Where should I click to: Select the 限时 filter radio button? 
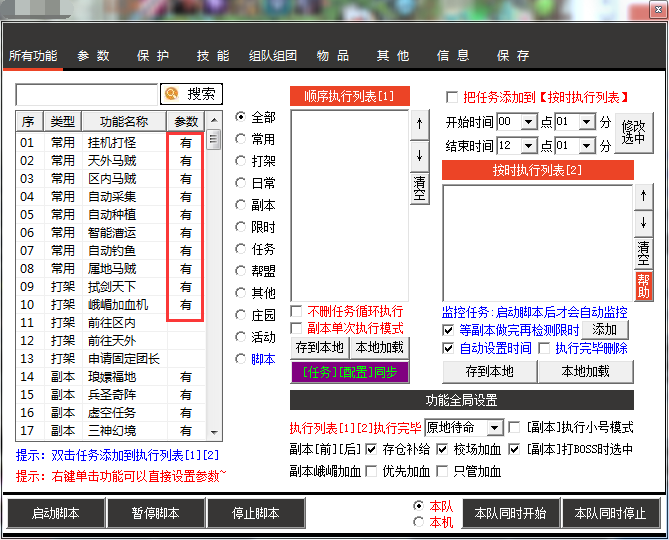point(241,227)
